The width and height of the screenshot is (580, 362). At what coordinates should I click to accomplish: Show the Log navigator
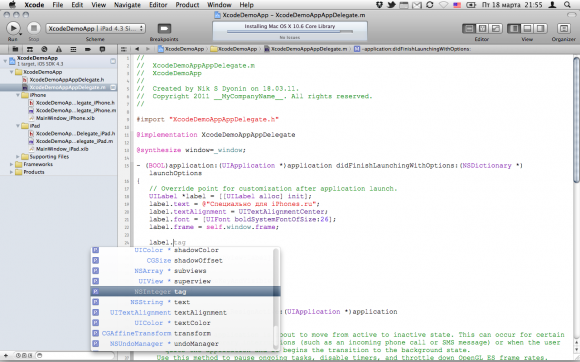tap(102, 49)
